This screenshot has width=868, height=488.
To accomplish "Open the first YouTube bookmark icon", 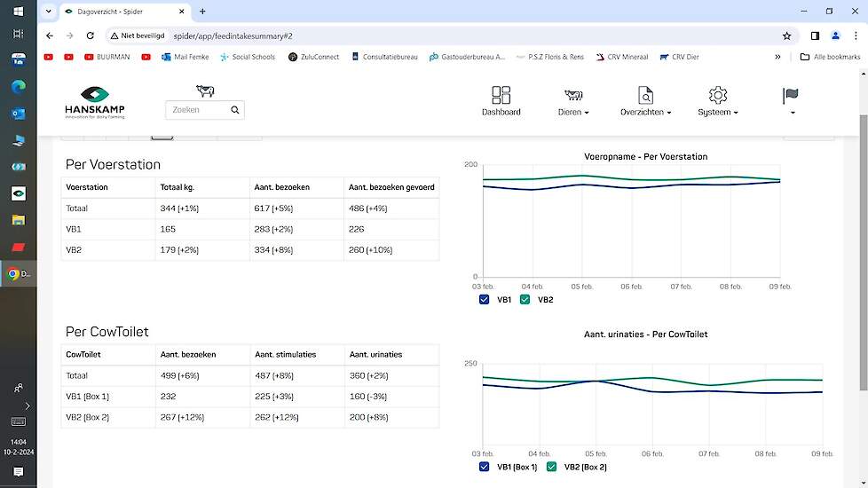I will click(x=49, y=57).
